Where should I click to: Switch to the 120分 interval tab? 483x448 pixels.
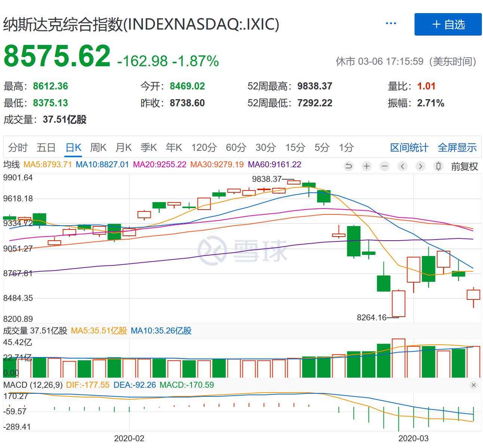point(204,147)
